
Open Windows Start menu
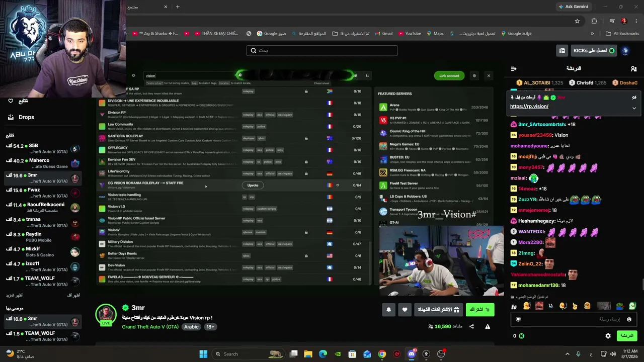click(x=203, y=354)
